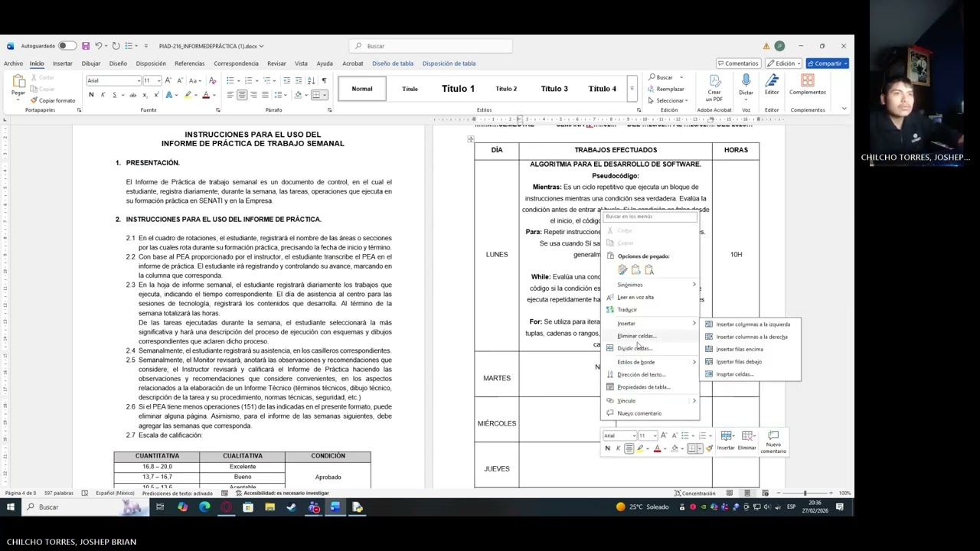Image resolution: width=980 pixels, height=551 pixels.
Task: Select the Normal style
Action: click(x=362, y=89)
